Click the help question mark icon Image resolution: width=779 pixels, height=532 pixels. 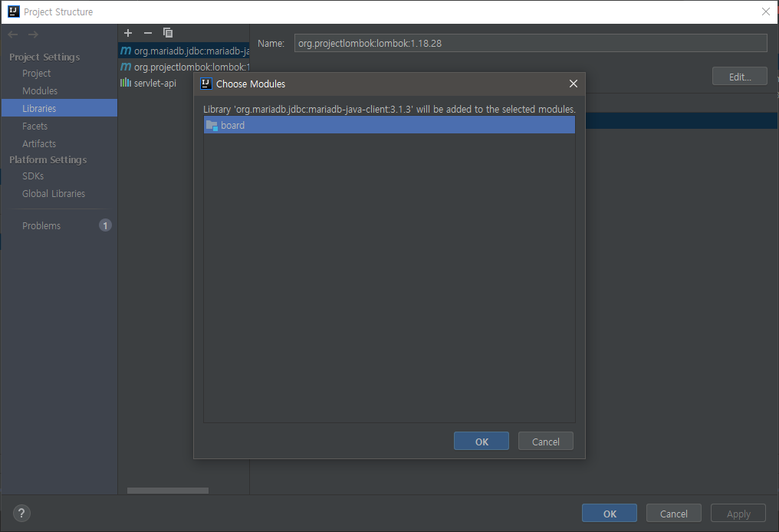[21, 513]
